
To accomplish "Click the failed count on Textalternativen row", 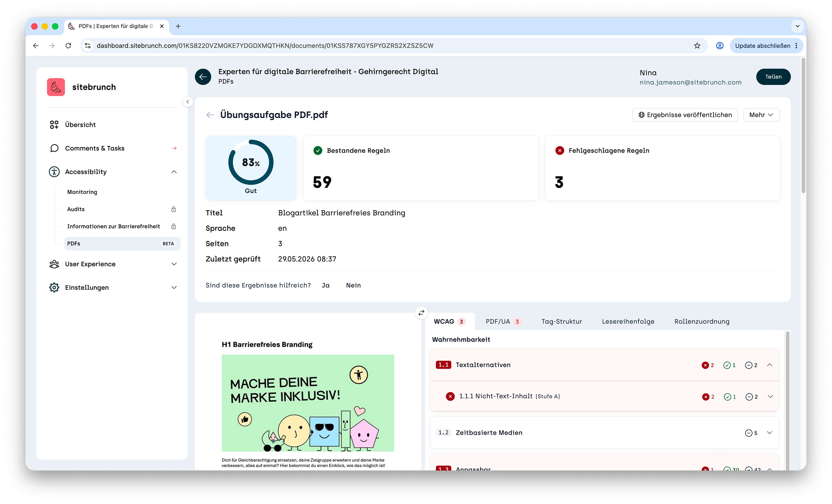I will (708, 365).
